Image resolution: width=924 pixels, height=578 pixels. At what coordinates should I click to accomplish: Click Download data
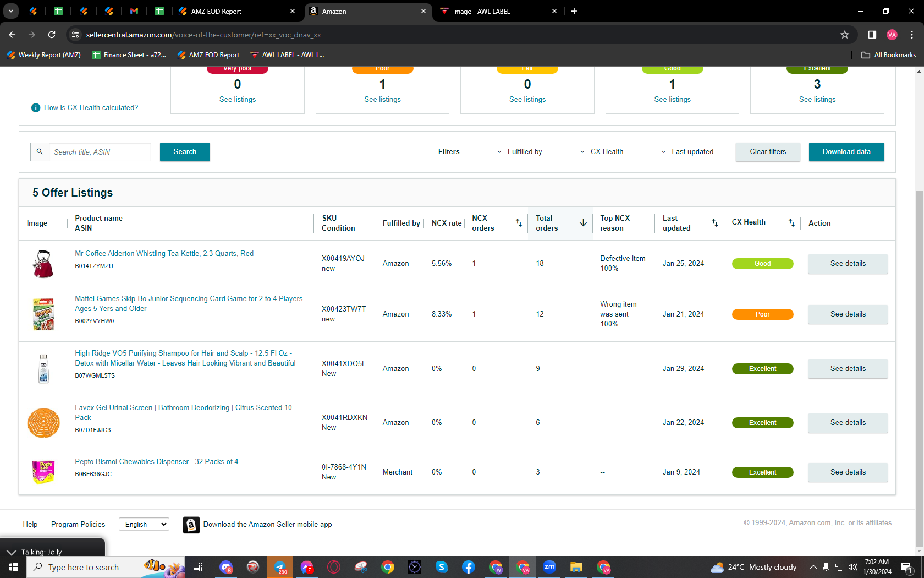click(x=846, y=152)
